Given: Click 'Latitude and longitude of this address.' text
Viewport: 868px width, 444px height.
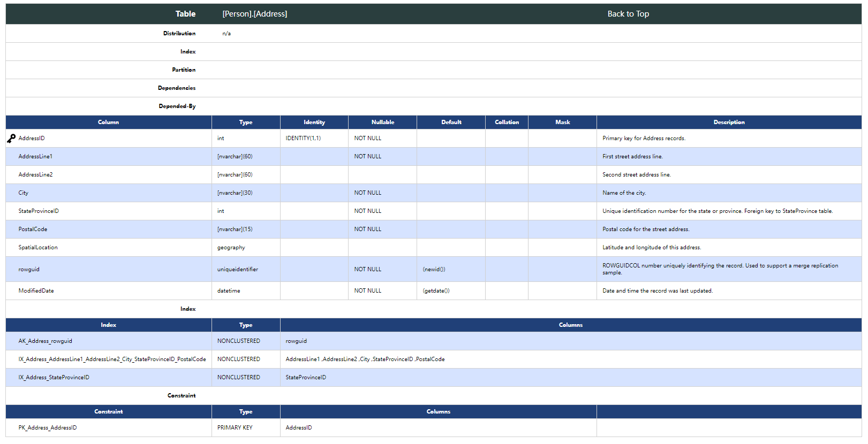Looking at the screenshot, I should 652,248.
